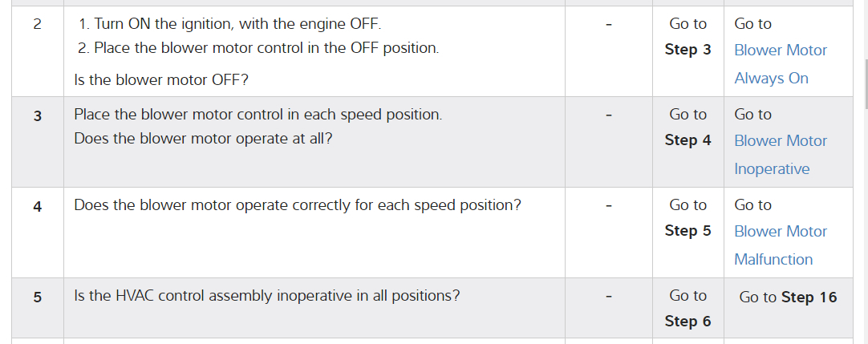Click the bold Step 6 text

point(688,322)
